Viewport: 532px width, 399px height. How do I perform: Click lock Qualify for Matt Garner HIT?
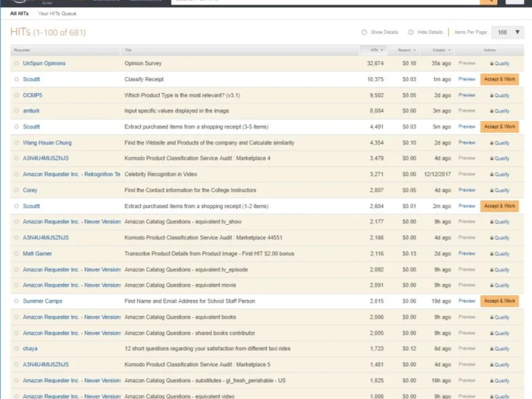pos(500,254)
